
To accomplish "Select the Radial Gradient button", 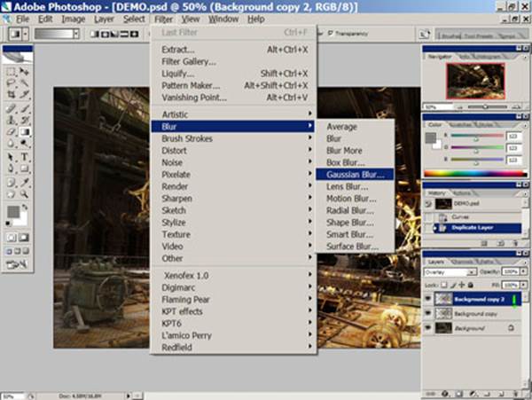I will coord(105,34).
